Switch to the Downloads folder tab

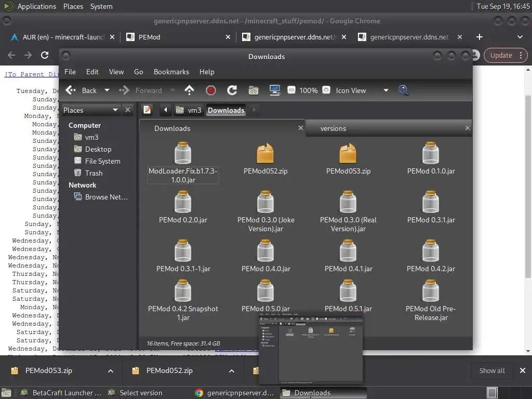(x=222, y=128)
